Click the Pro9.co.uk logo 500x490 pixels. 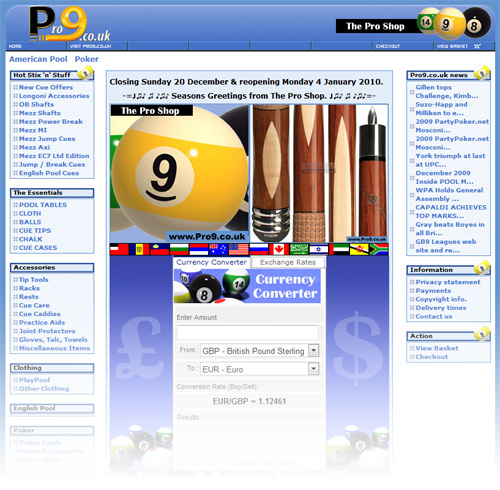pyautogui.click(x=69, y=24)
